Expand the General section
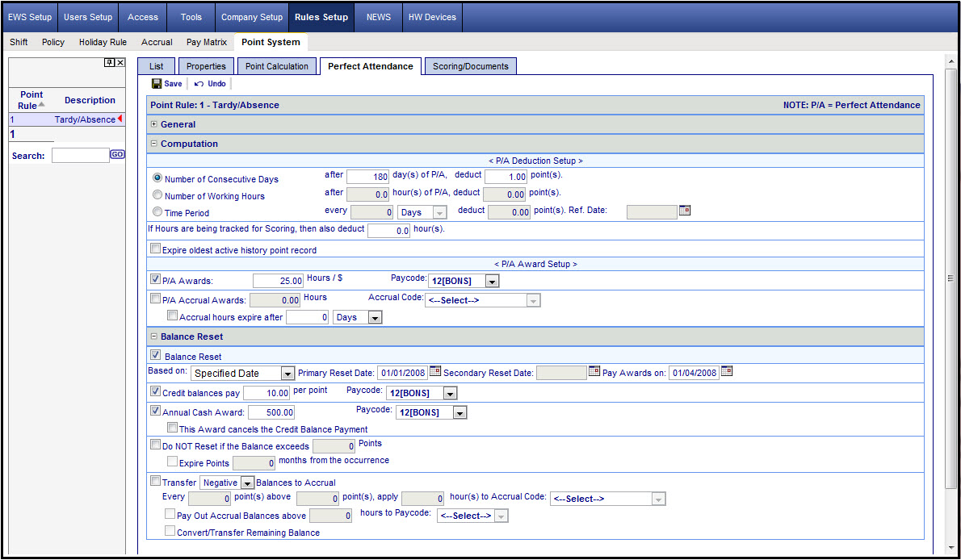The height and width of the screenshot is (560, 961). point(153,124)
